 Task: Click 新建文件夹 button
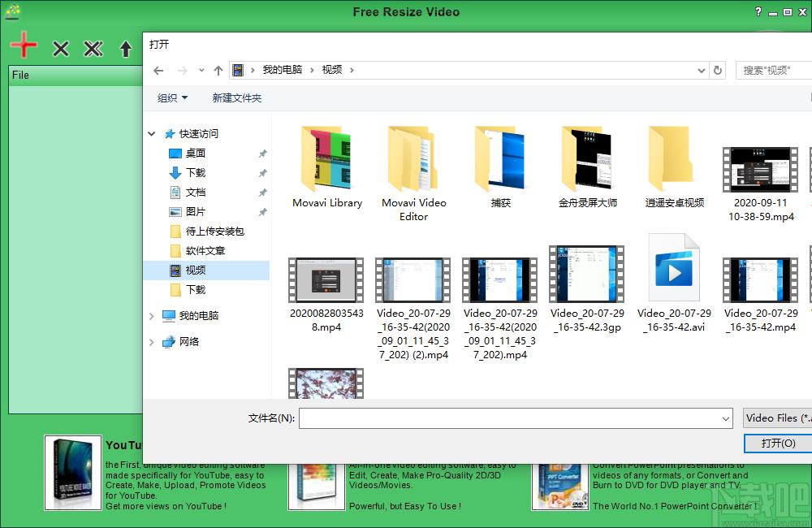(x=236, y=98)
